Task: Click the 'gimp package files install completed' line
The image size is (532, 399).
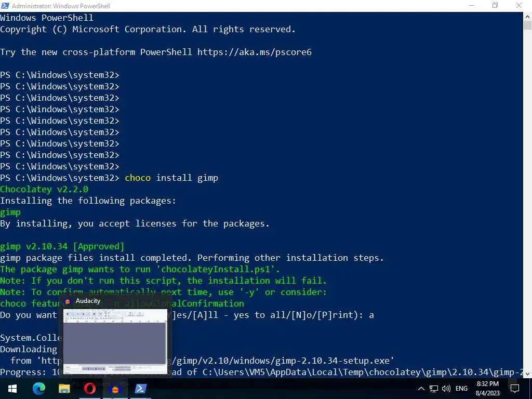Action: point(192,258)
